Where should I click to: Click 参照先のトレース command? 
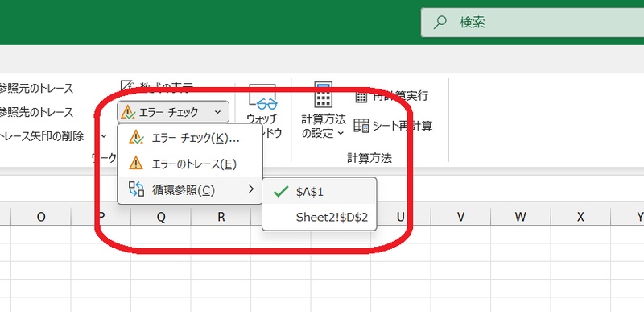point(36,112)
